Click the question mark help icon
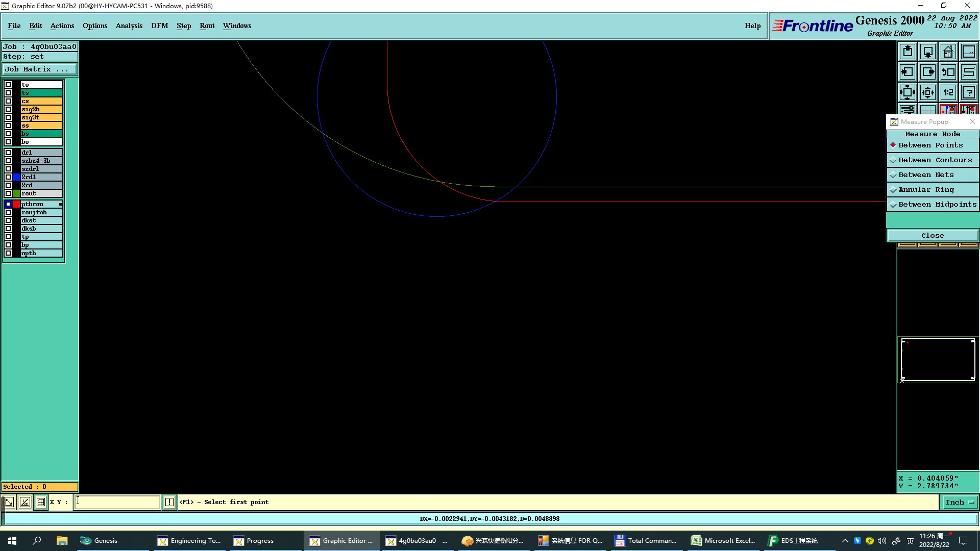The width and height of the screenshot is (980, 551). [x=968, y=92]
